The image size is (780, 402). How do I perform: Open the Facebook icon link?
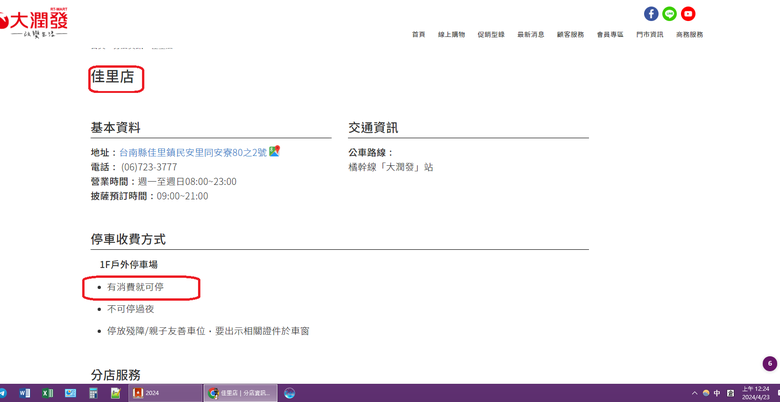(651, 14)
